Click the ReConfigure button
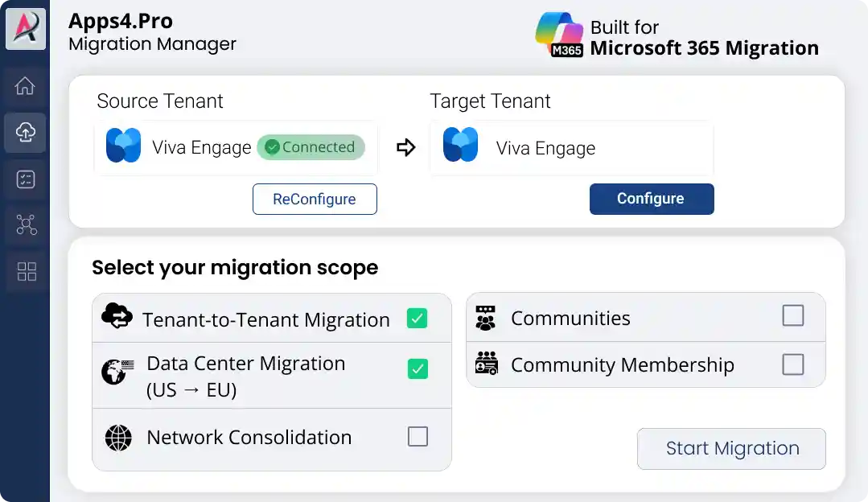868x502 pixels. click(315, 199)
